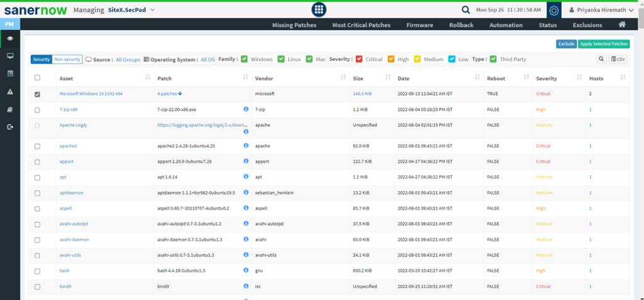Open the warning triangle sidebar icon
The image size is (644, 300).
pos(10,92)
